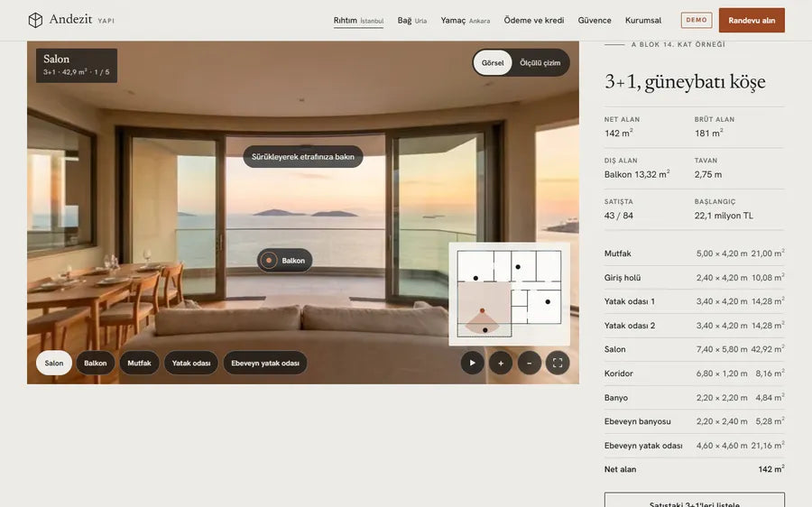Switch to Ölçülü çizim view mode
This screenshot has width=812, height=507.
click(x=540, y=62)
